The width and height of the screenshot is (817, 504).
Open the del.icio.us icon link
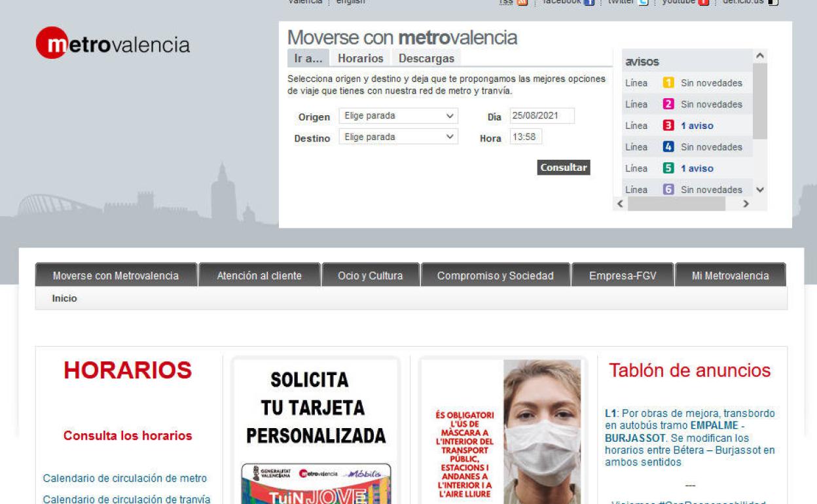click(x=773, y=3)
